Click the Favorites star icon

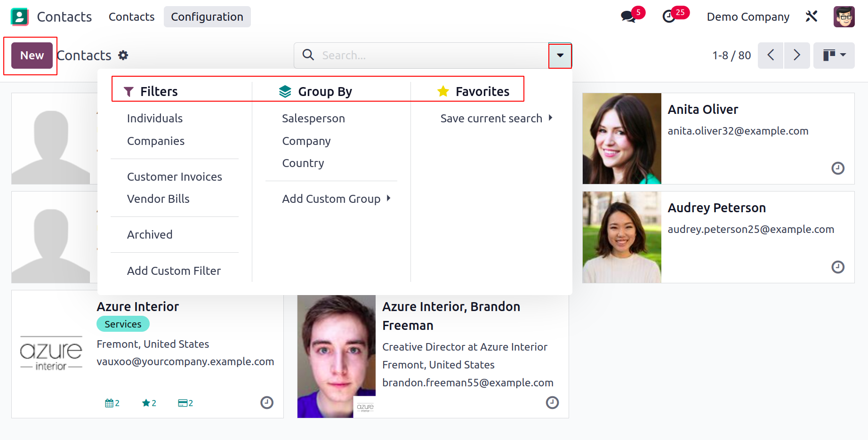pos(443,91)
